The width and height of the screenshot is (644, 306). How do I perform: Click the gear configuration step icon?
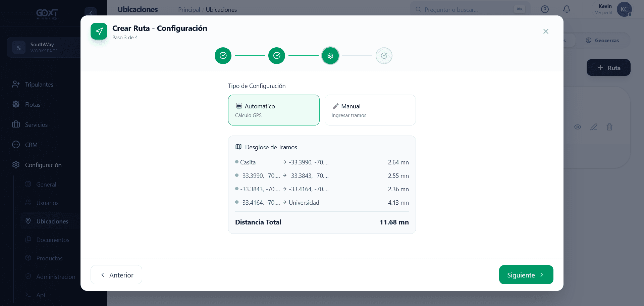[x=330, y=55]
